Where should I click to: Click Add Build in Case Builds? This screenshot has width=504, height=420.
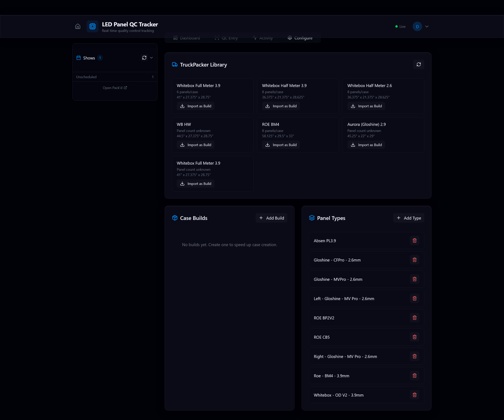(x=271, y=218)
